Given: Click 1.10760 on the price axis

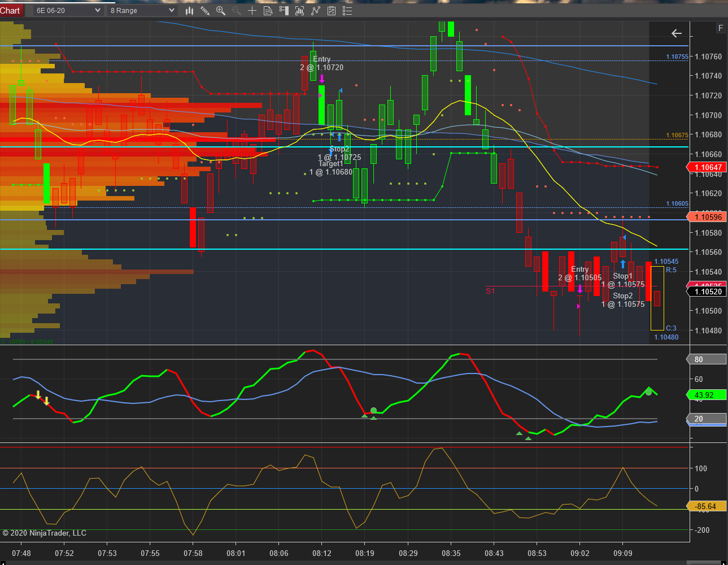Looking at the screenshot, I should click(708, 56).
